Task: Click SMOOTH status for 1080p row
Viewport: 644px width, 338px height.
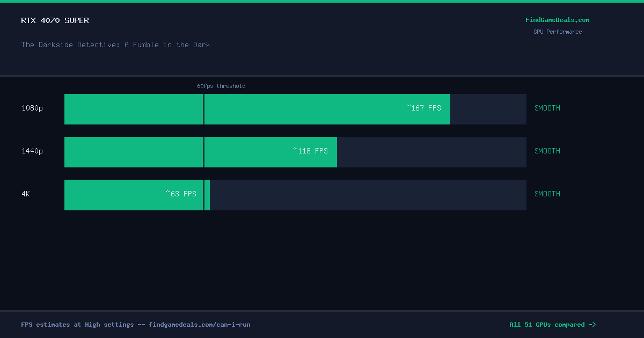Action: [x=547, y=108]
